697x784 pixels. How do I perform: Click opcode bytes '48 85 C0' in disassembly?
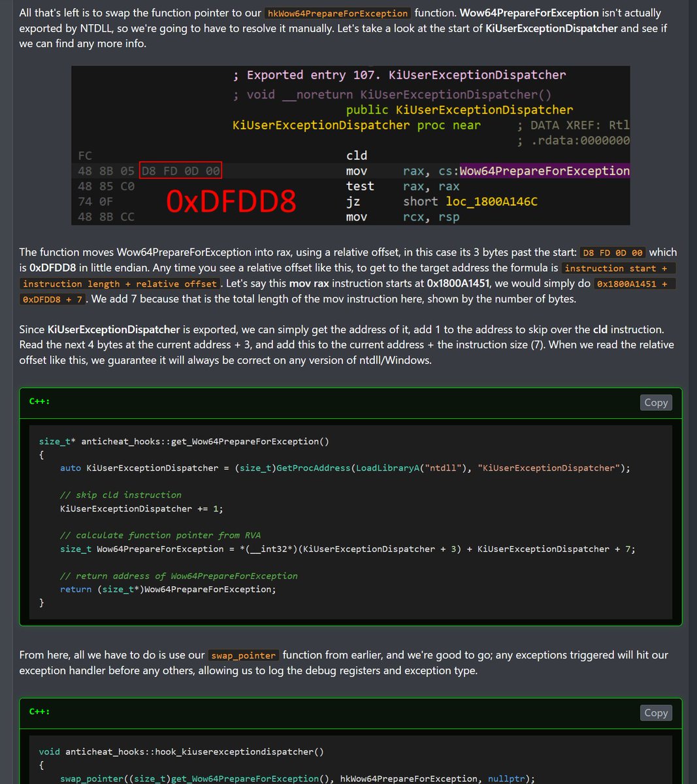pyautogui.click(x=106, y=186)
